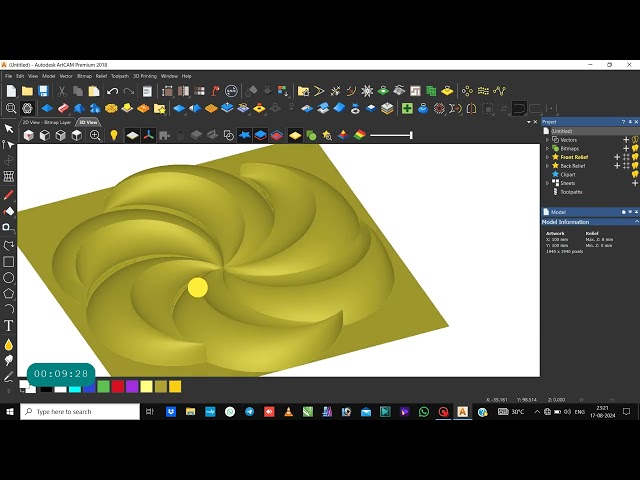Image resolution: width=640 pixels, height=480 pixels.
Task: Select the Create Polygon tool
Action: (9, 293)
